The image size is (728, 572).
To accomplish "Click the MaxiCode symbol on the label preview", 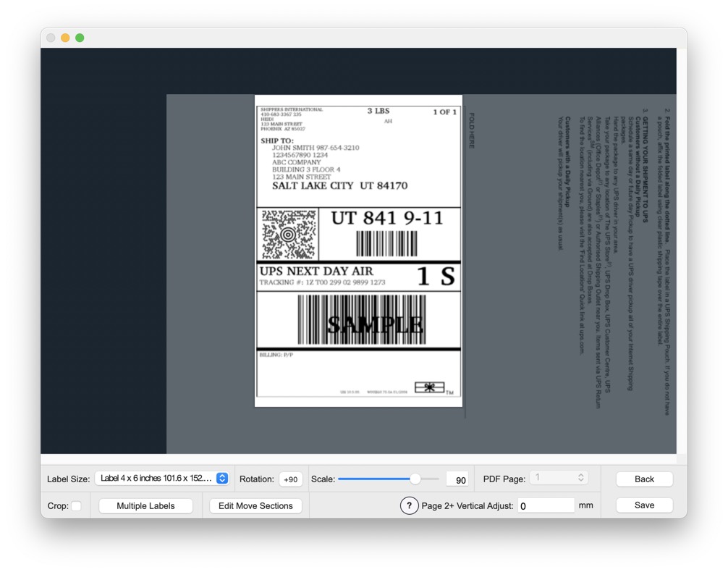I will [288, 235].
